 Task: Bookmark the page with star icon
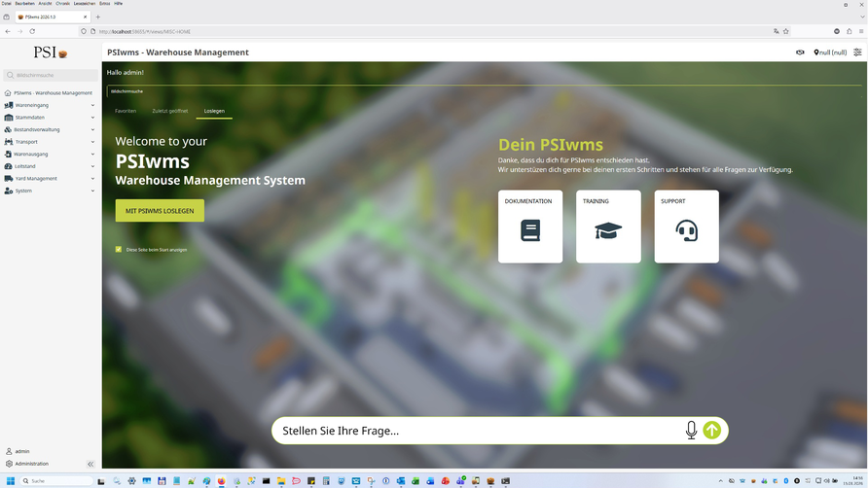pos(786,31)
